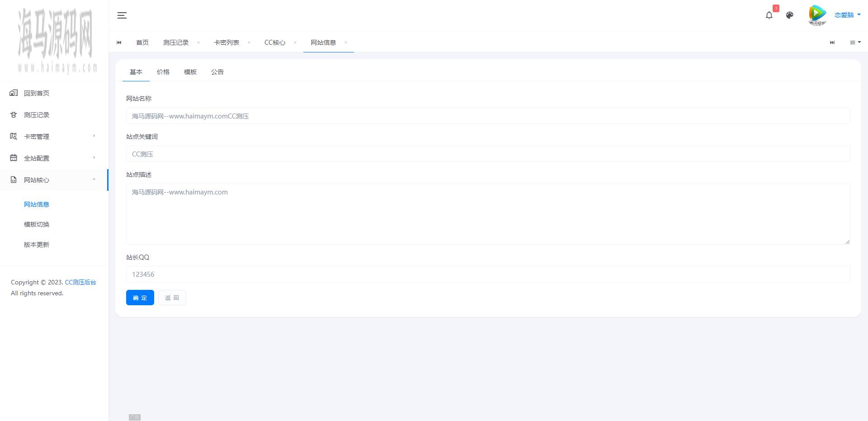The image size is (868, 421).
Task: Close the 卡密列表 tab
Action: click(249, 43)
